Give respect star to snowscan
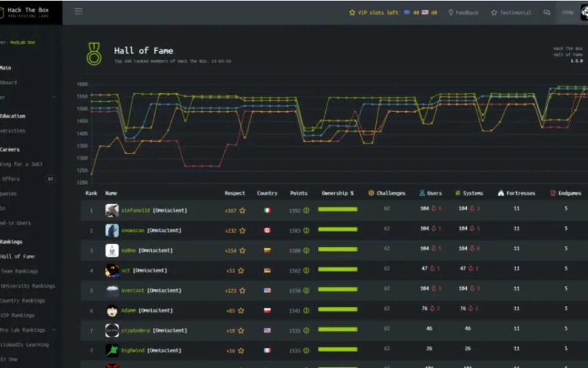Image resolution: width=588 pixels, height=368 pixels. pyautogui.click(x=243, y=231)
